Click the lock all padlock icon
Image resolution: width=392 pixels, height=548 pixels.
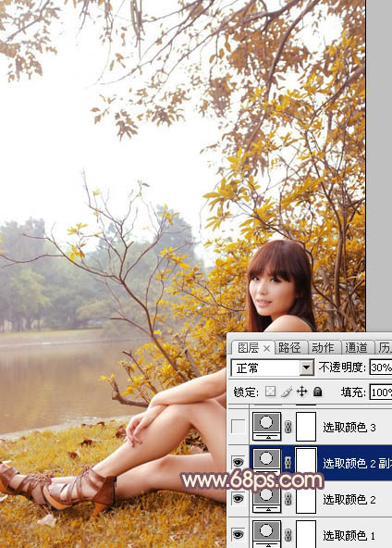tap(317, 392)
